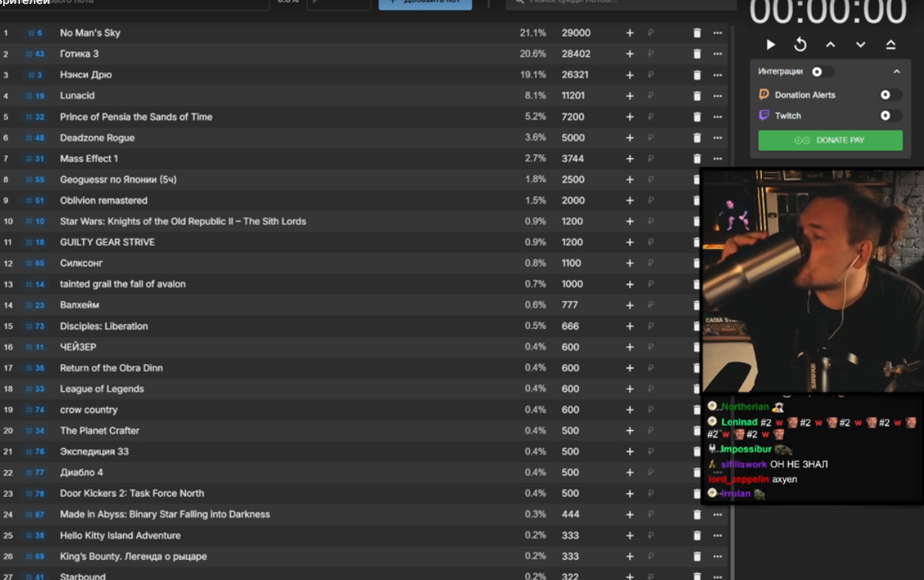Viewport: 924px width, 580px height.
Task: Click the League of Legends lot name
Action: pos(102,389)
